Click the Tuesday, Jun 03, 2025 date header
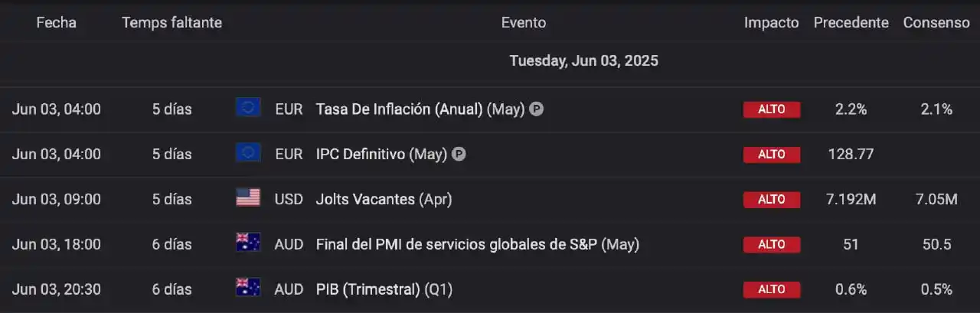Viewport: 980px width, 313px height. (x=584, y=60)
